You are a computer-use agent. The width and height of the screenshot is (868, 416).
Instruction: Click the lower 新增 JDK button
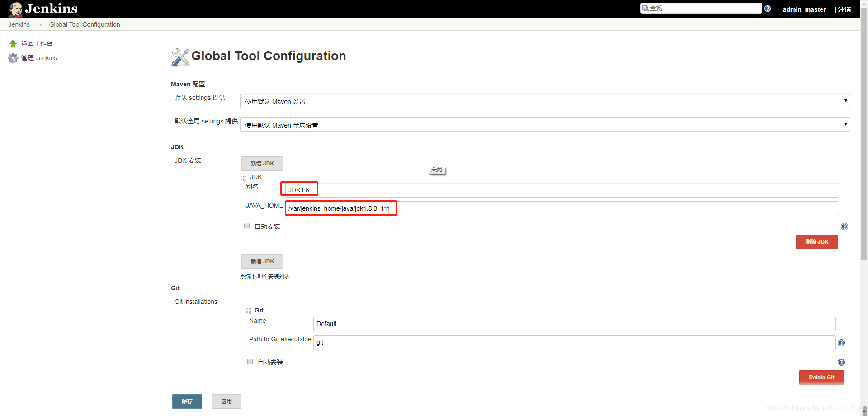[262, 261]
